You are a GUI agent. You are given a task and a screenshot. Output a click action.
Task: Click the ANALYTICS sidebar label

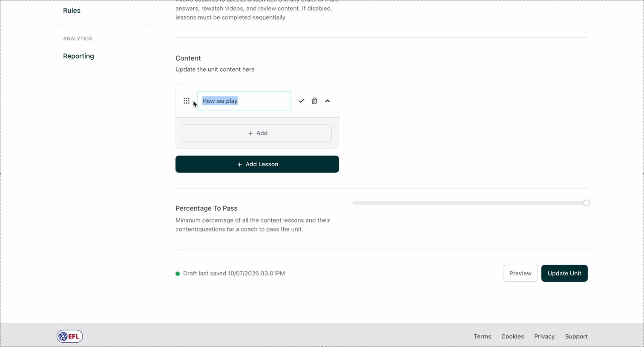(x=78, y=38)
